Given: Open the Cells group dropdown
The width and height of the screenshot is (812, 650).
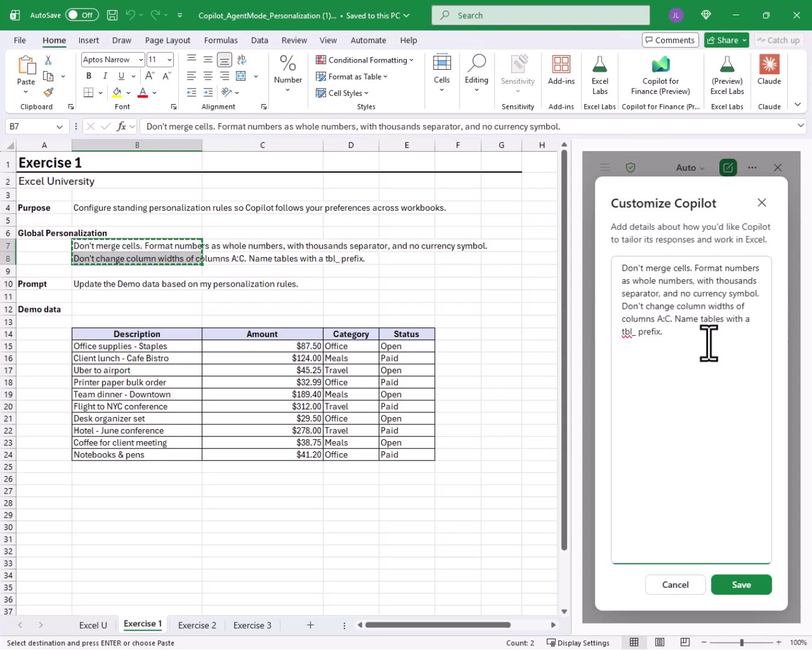Looking at the screenshot, I should pyautogui.click(x=441, y=73).
